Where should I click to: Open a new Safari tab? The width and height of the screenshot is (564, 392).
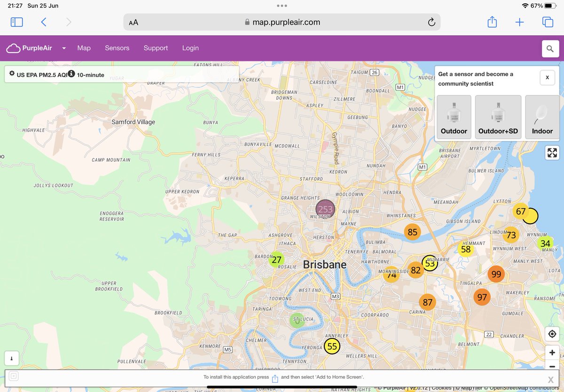tap(519, 22)
